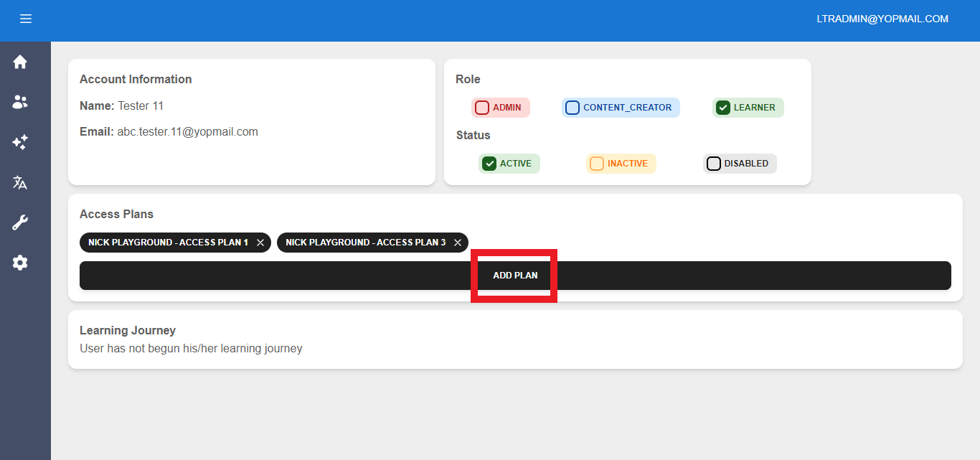The image size is (980, 460).
Task: Open the hamburger menu icon
Action: tap(26, 19)
